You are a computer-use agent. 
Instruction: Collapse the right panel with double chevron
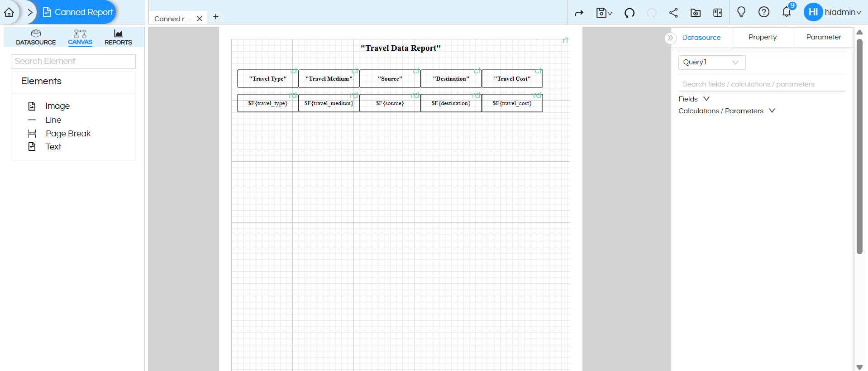point(670,38)
